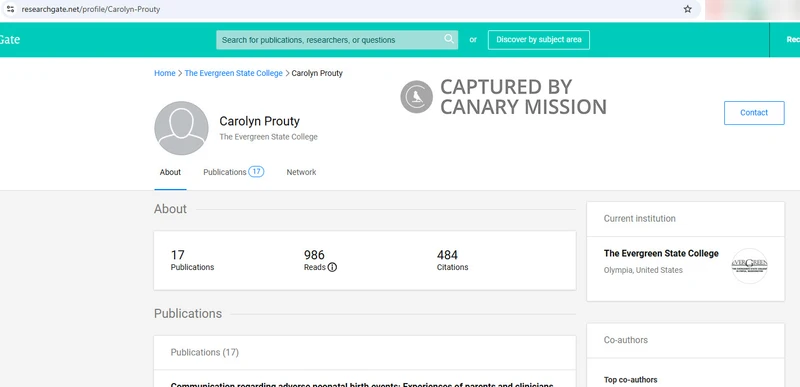800x387 pixels.
Task: Click the 17 Publications stat
Action: click(192, 260)
